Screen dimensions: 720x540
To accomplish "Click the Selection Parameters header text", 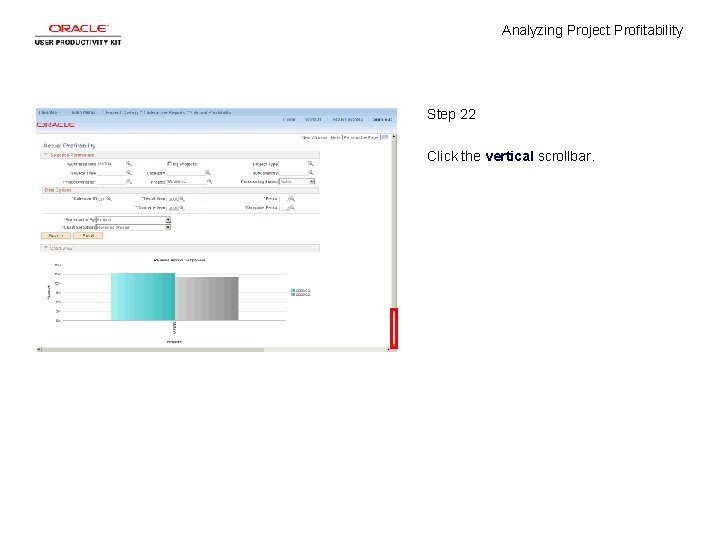I will coord(72,155).
